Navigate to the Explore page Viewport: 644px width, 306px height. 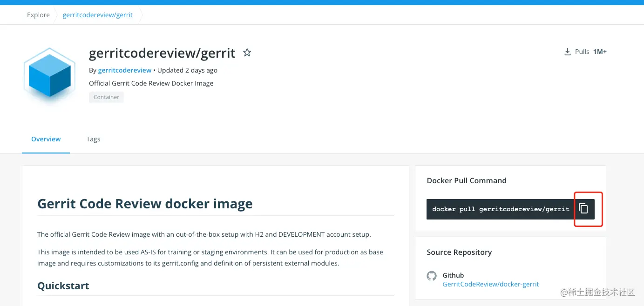click(x=38, y=14)
